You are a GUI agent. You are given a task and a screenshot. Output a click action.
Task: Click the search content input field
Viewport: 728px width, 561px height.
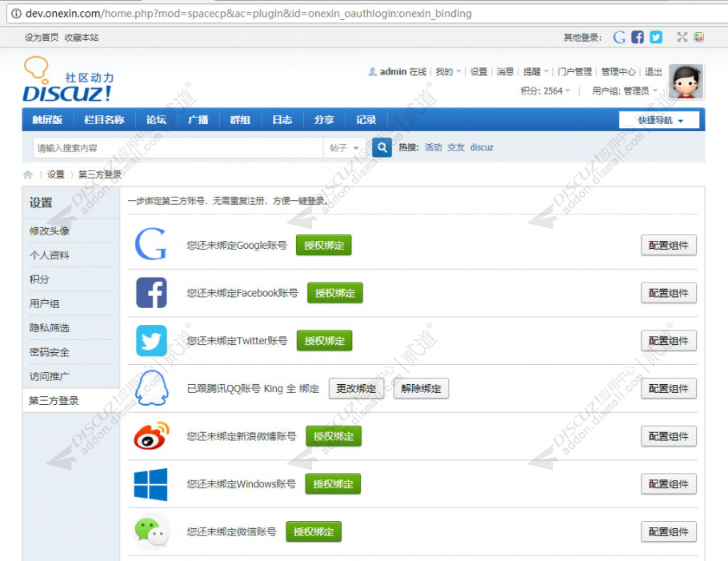pos(178,148)
